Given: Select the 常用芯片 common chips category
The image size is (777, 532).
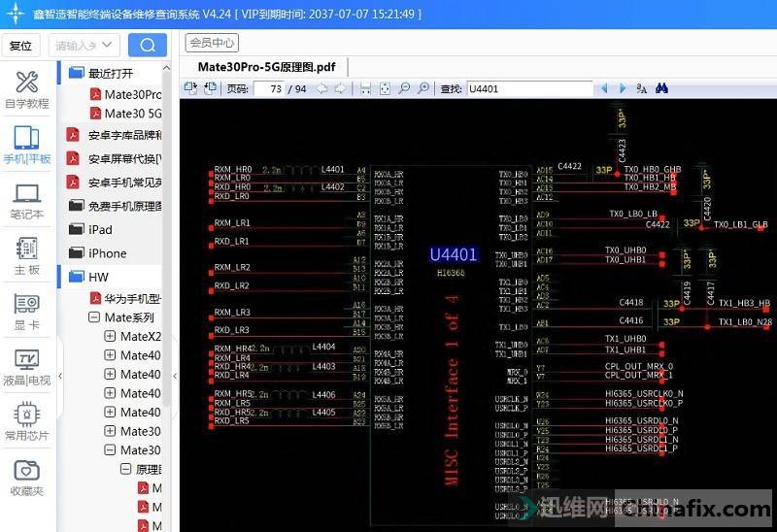Looking at the screenshot, I should click(26, 423).
